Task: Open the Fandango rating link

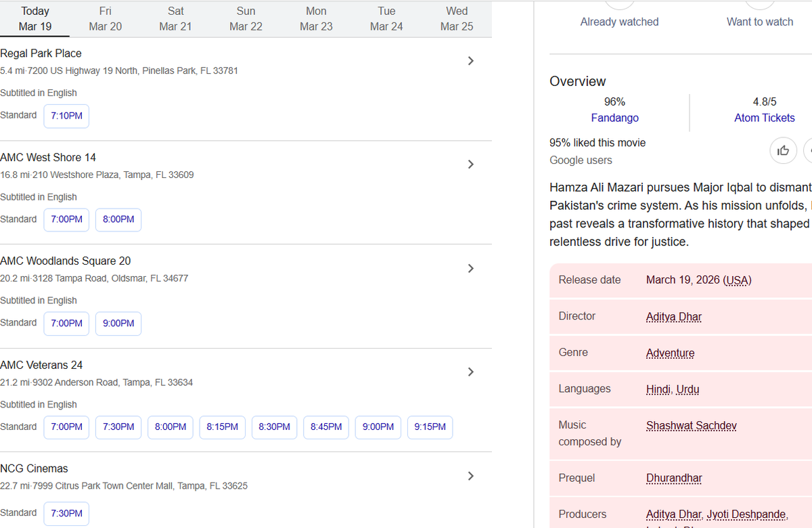Action: coord(614,118)
